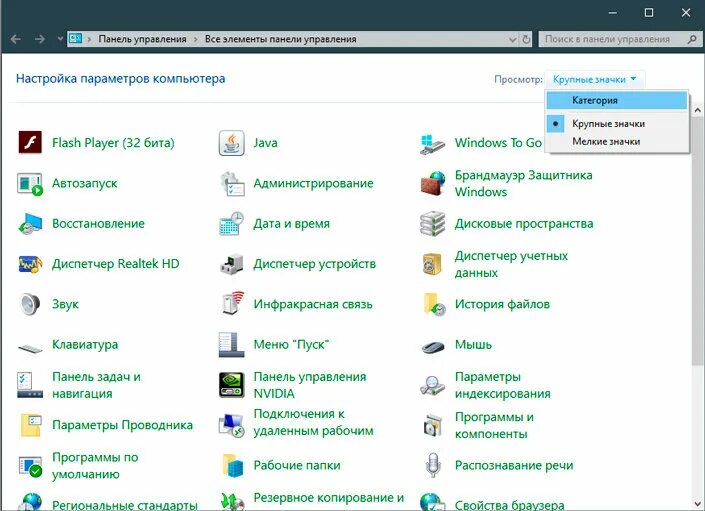Click the Диспетчер учетных данных safe icon
The height and width of the screenshot is (511, 705).
433,264
